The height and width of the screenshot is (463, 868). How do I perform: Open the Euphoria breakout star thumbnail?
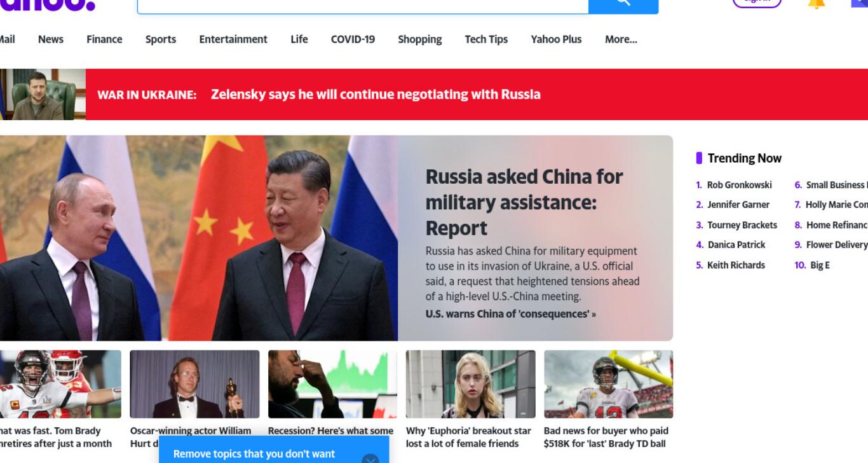(471, 384)
